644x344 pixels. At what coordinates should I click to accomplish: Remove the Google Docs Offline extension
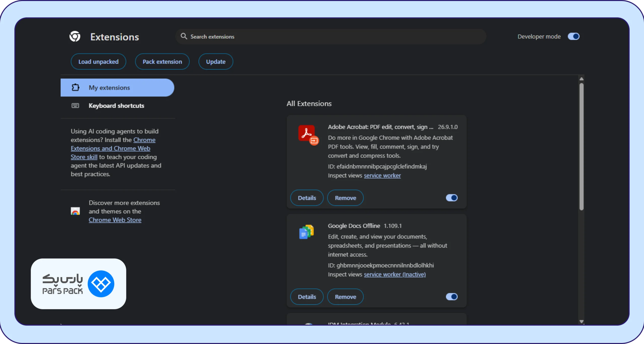(345, 297)
